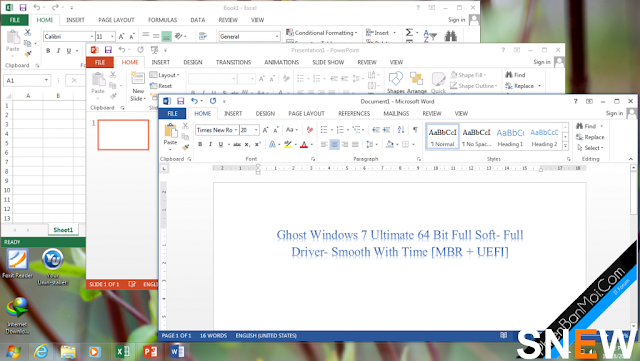The width and height of the screenshot is (640, 361).
Task: Open Word Help question mark icon
Action: (576, 101)
